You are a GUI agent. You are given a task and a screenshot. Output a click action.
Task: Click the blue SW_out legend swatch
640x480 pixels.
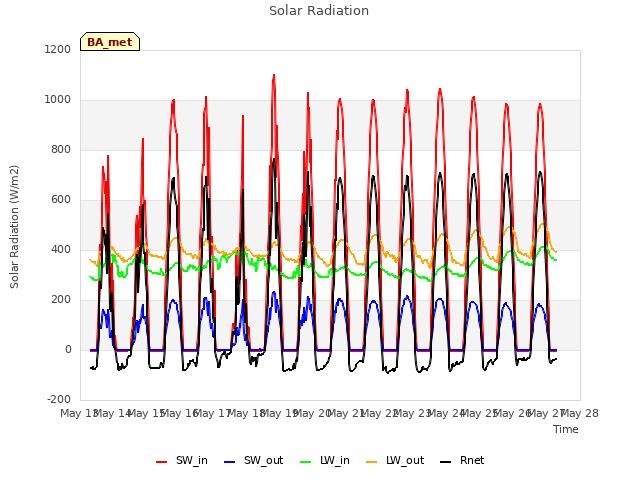[230, 462]
